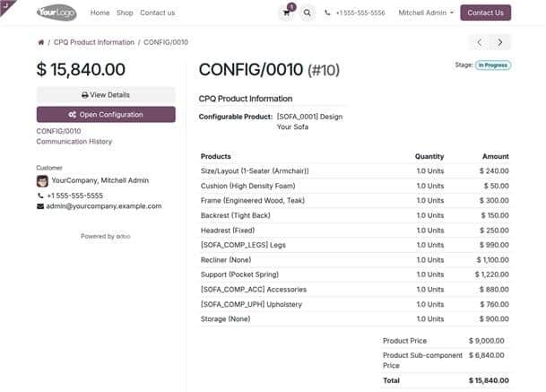
Task: Select Storage (None) row
Action: 354,319
